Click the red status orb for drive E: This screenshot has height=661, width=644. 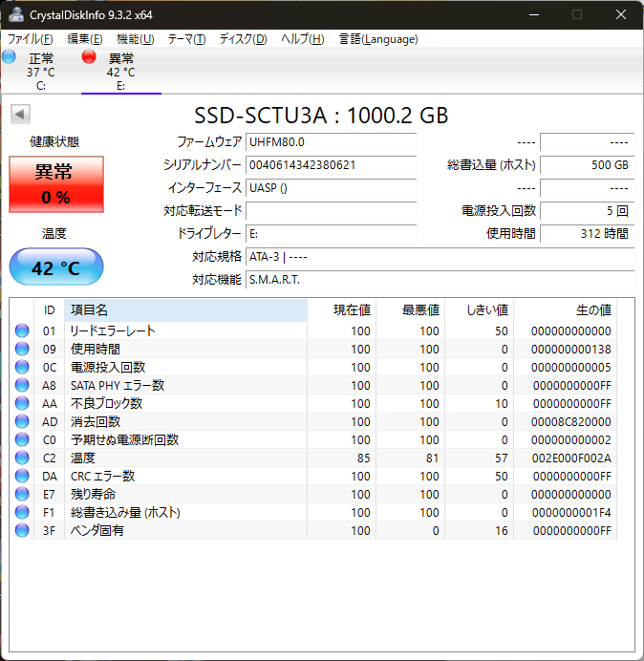pyautogui.click(x=89, y=57)
